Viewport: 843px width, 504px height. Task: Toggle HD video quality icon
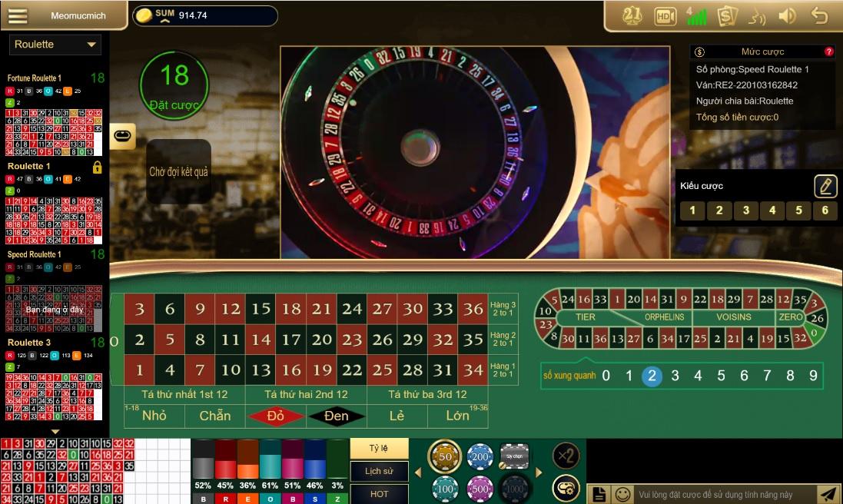tap(665, 17)
